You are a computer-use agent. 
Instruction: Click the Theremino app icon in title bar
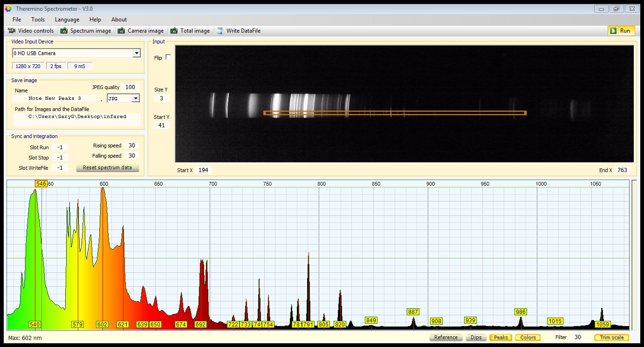[x=8, y=9]
